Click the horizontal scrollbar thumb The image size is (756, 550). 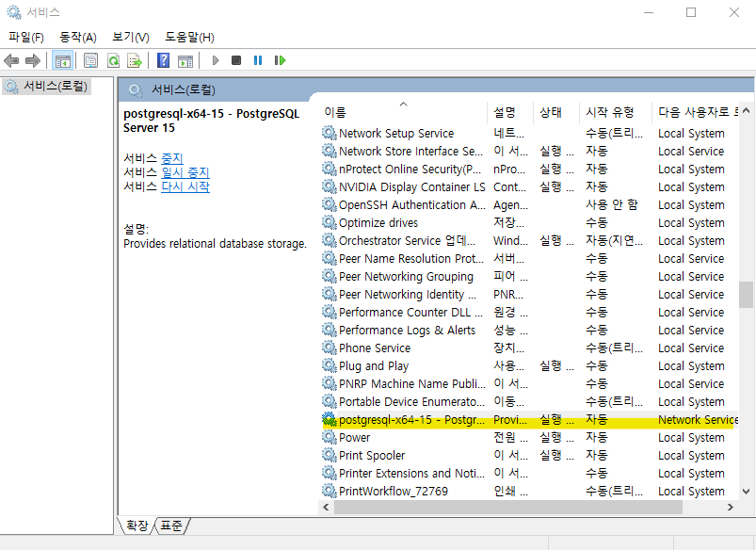[508, 507]
